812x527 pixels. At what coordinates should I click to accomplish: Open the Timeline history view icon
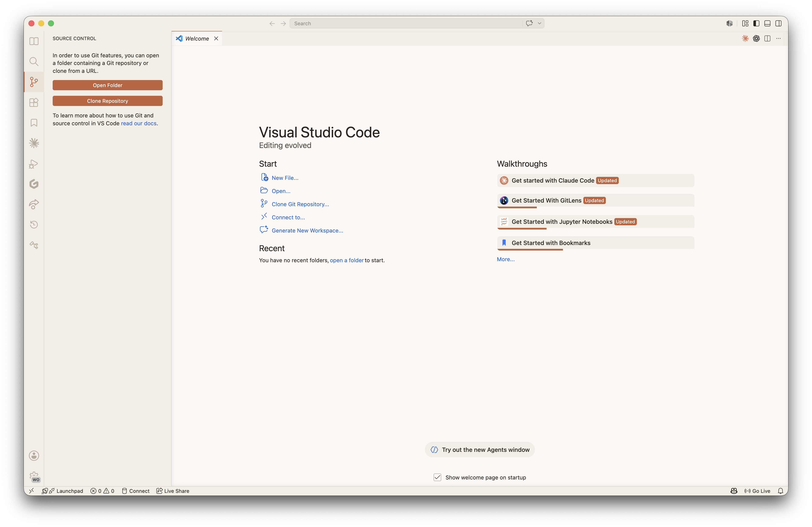(x=34, y=224)
